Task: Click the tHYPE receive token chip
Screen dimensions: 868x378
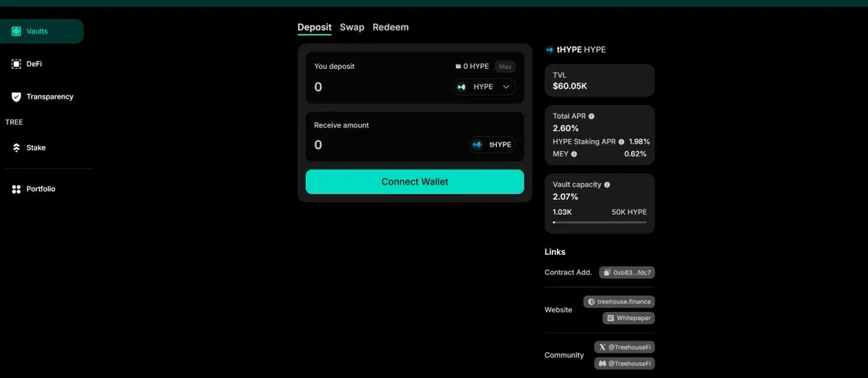Action: click(x=492, y=145)
